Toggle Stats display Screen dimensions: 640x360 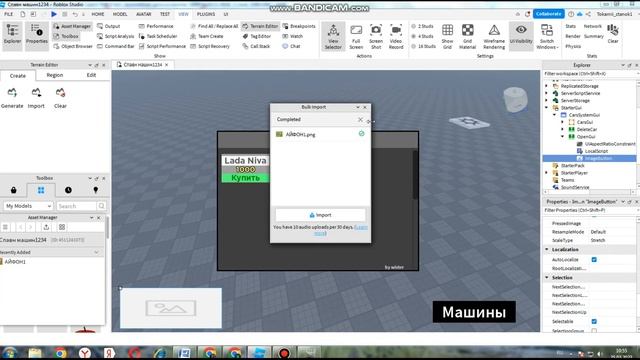[x=571, y=26]
